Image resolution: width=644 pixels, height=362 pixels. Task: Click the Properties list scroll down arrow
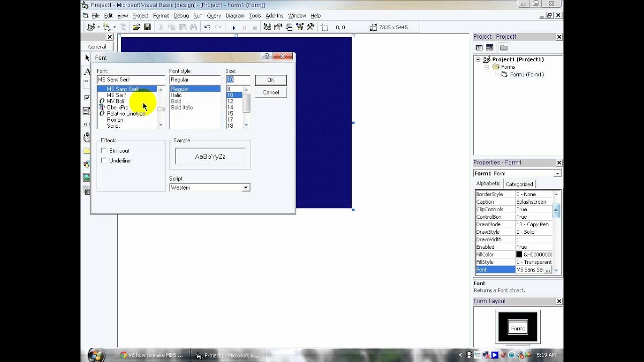coord(556,270)
